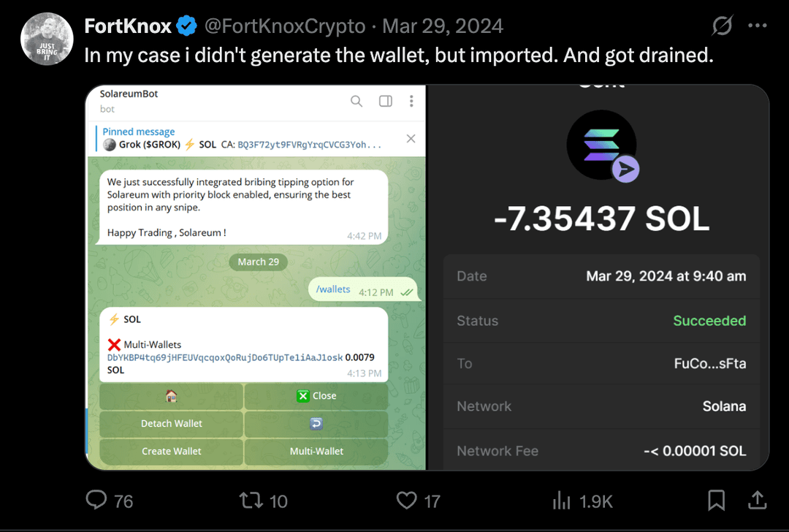Open the Mar 29, 2024 timestamp
789x532 pixels.
point(443,26)
